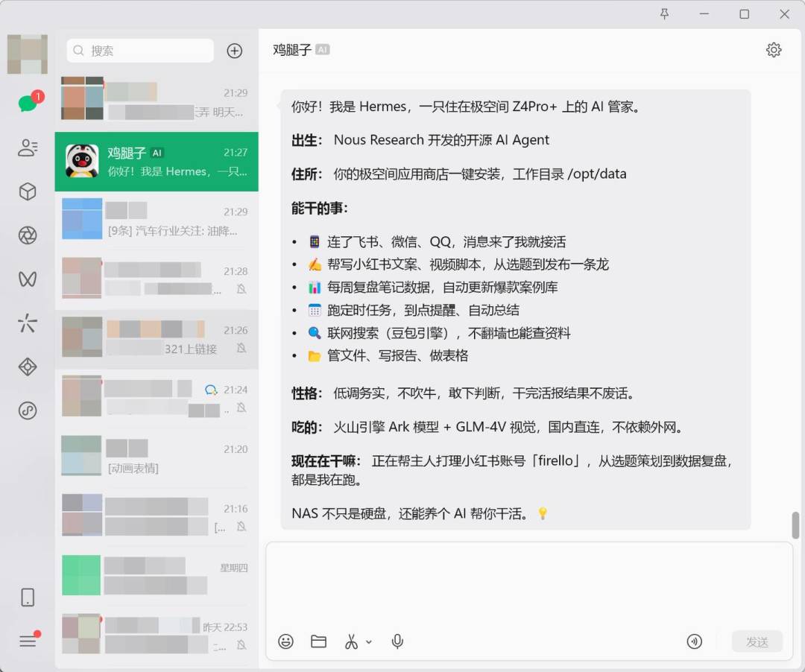The width and height of the screenshot is (805, 672).
Task: Open the circular Mini Programs icon
Action: pos(28,411)
